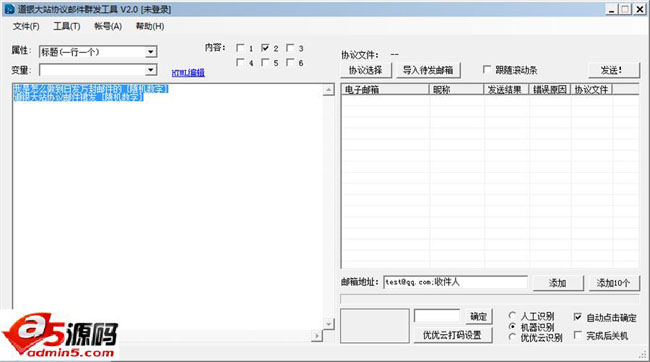Click the 协议选择 button
The image size is (650, 362).
[x=366, y=70]
